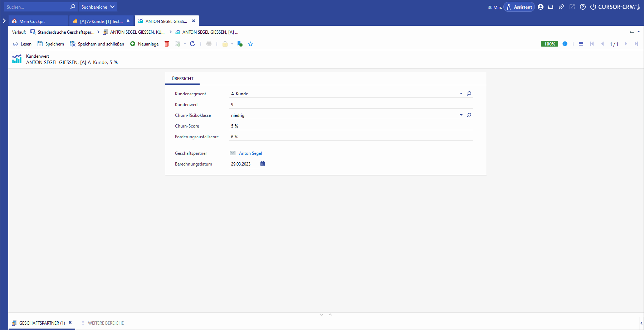Open the user profile icon in header
This screenshot has height=330, width=644.
tap(541, 7)
